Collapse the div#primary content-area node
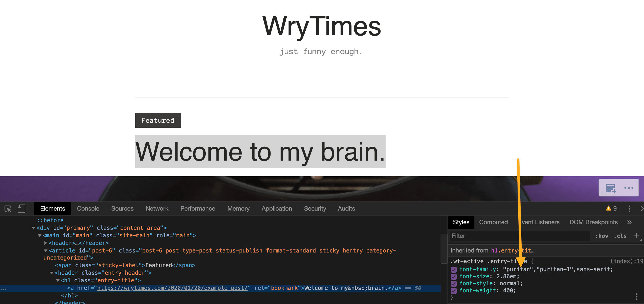 point(34,228)
